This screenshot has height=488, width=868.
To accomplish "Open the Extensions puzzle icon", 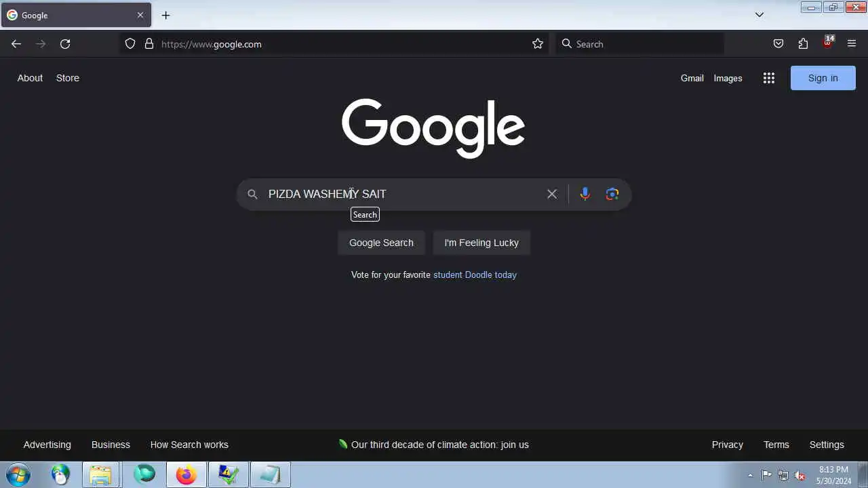I will (803, 44).
